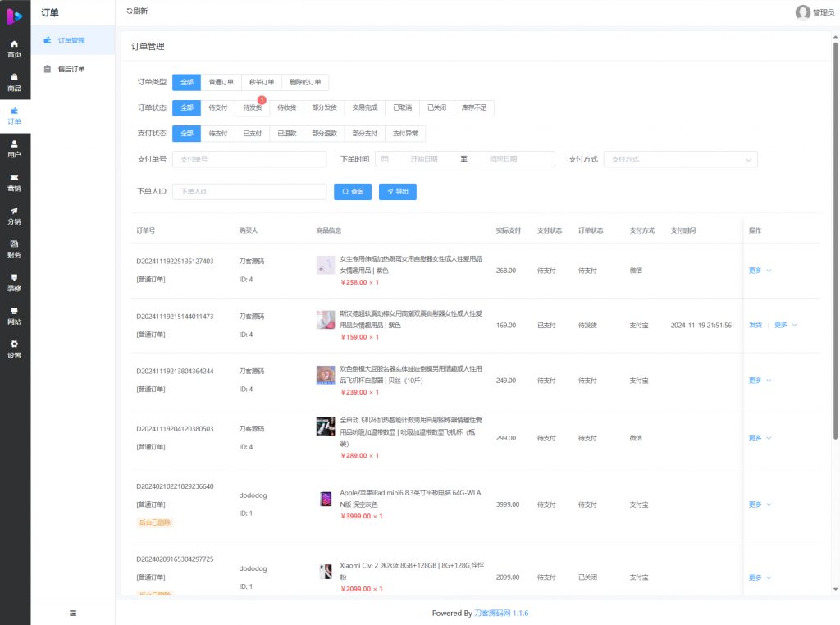Click the 开始日期 start date field
This screenshot has width=840, height=625.
pyautogui.click(x=426, y=159)
